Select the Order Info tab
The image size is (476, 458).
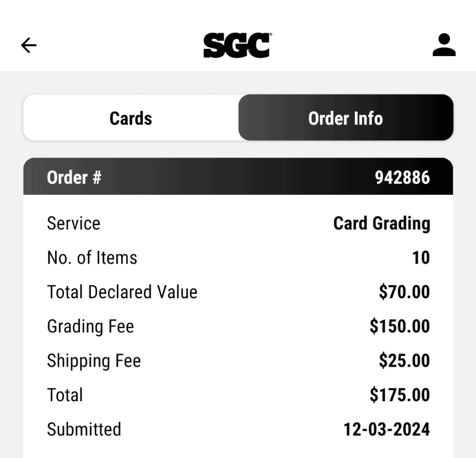[345, 118]
